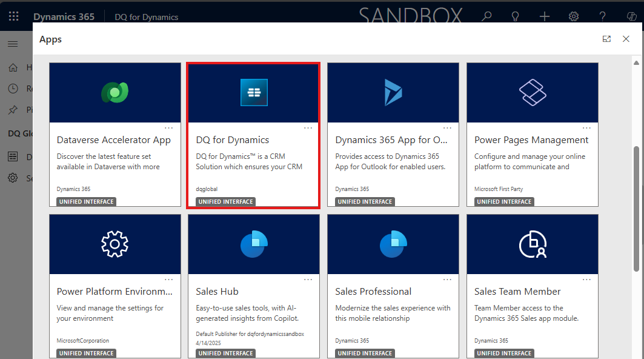Toggle the hamburger site map menu
Screen dimensions: 644x359
[x=13, y=44]
